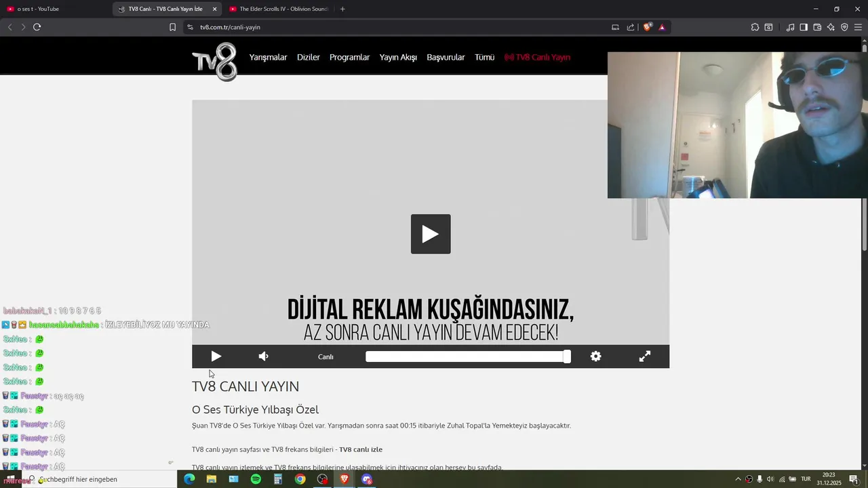Grab the progress bar end handle
Viewport: 868px width, 488px height.
click(x=567, y=357)
